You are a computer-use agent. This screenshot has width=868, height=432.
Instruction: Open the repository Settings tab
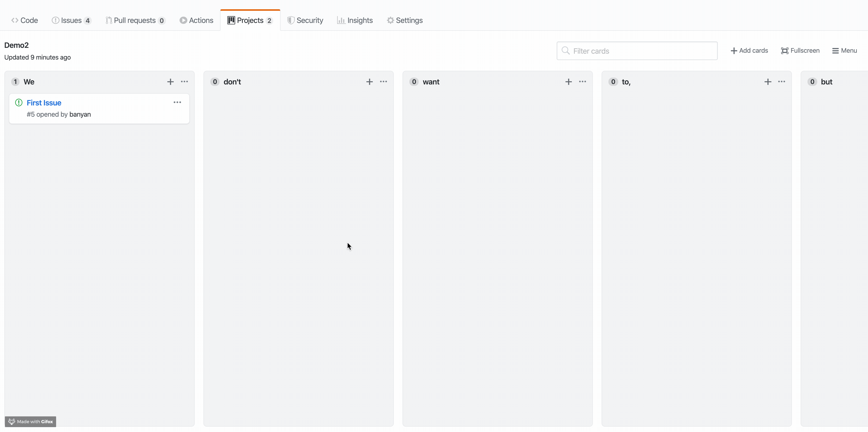tap(405, 20)
